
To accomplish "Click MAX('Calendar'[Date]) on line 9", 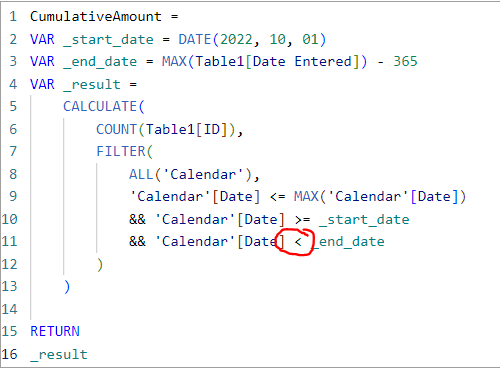I will (x=380, y=197).
